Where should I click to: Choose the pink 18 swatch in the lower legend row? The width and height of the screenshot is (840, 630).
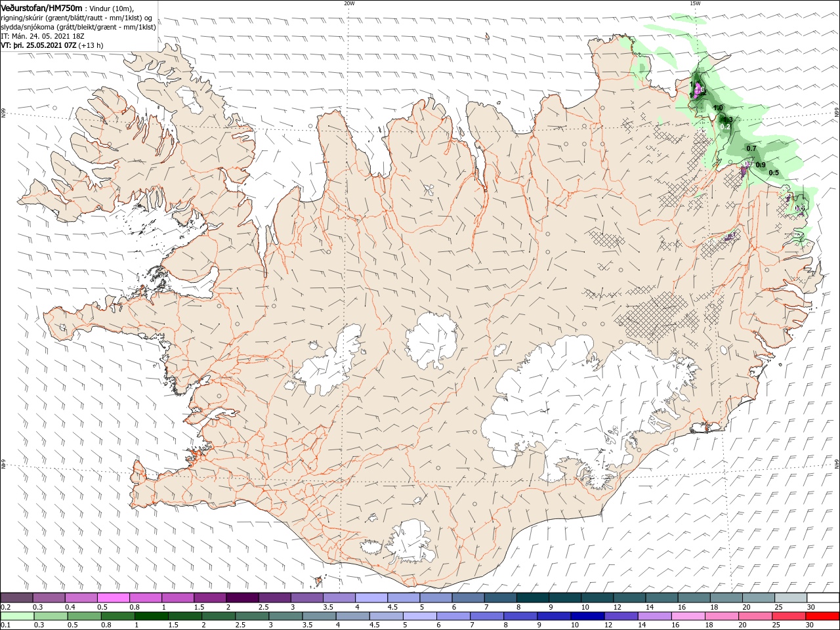(x=721, y=616)
